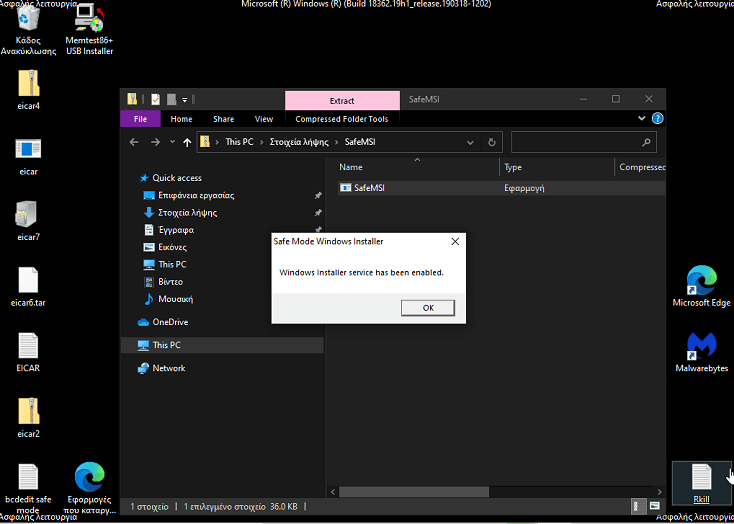
Task: Click the search magnifier icon
Action: 646,142
